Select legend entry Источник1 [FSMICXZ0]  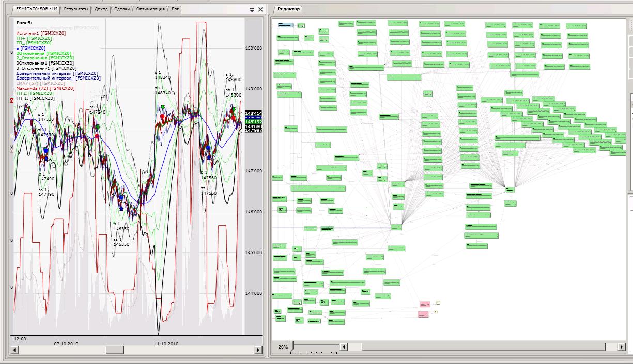[41, 33]
